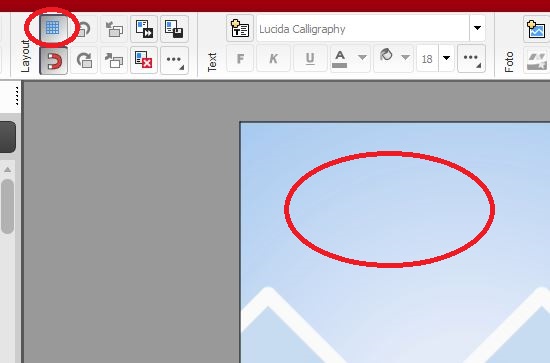The width and height of the screenshot is (550, 363).
Task: Add a photo using Foto icon
Action: [x=536, y=29]
